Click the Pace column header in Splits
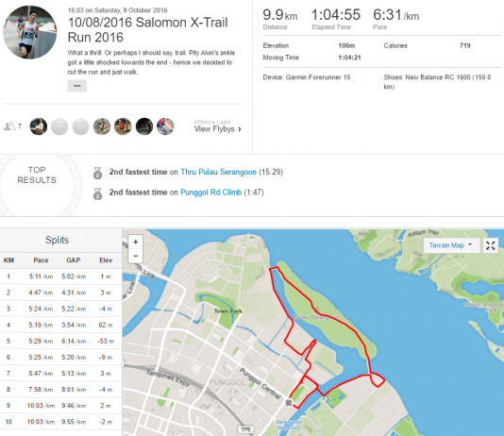 coord(41,260)
